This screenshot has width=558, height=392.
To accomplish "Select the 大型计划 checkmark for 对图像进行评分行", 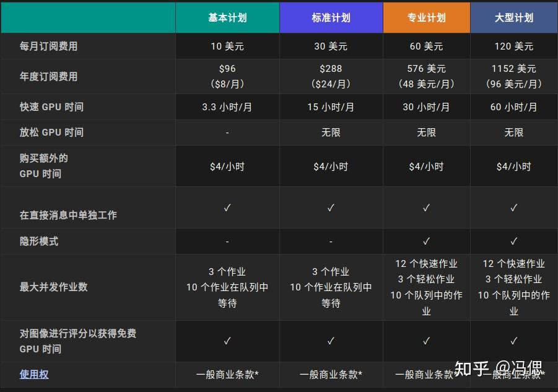I will click(x=513, y=341).
